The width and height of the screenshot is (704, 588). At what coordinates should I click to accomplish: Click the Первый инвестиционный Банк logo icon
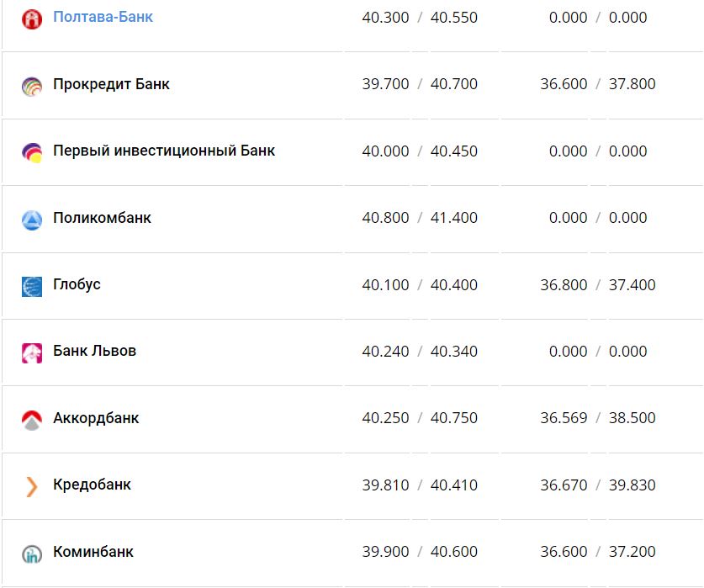(31, 152)
